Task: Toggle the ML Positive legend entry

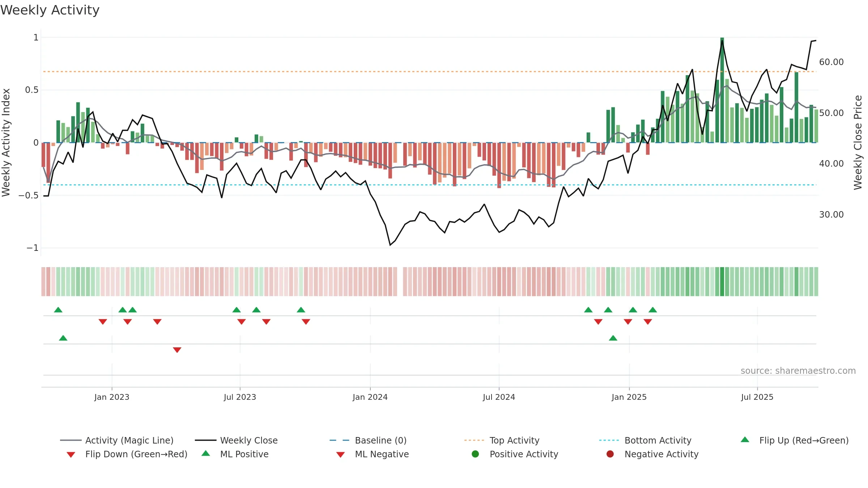Action: (x=235, y=454)
